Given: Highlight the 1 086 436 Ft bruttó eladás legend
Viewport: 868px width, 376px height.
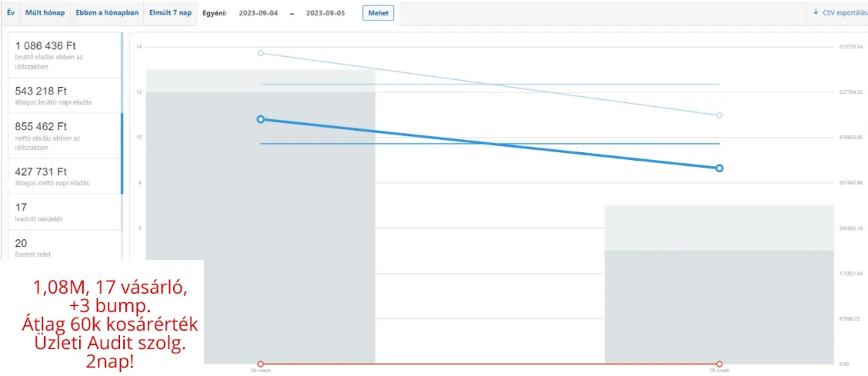Looking at the screenshot, I should 65,54.
